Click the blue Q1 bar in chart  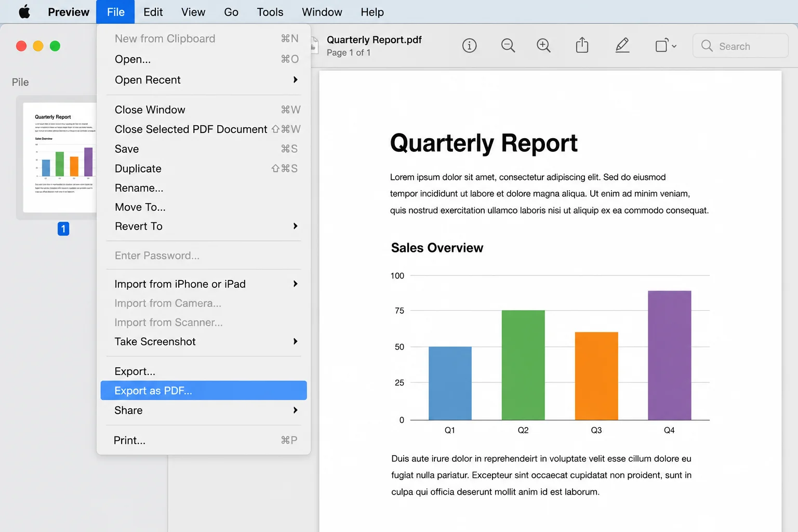[x=450, y=383]
